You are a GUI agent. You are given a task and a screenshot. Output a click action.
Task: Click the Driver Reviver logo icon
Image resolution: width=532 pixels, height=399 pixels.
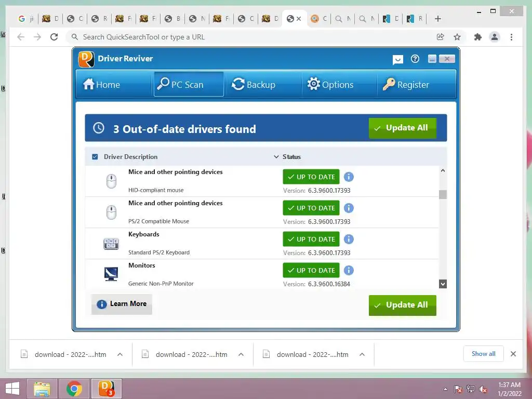click(x=86, y=59)
